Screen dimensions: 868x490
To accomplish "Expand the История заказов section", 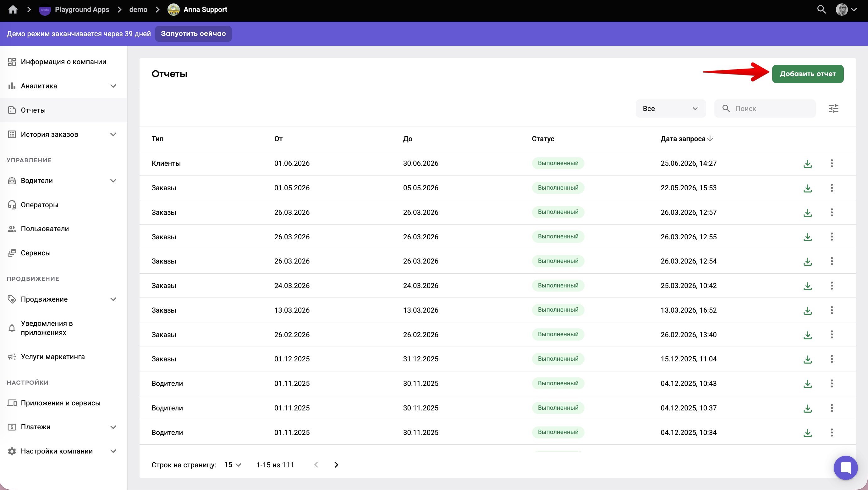I will click(113, 135).
